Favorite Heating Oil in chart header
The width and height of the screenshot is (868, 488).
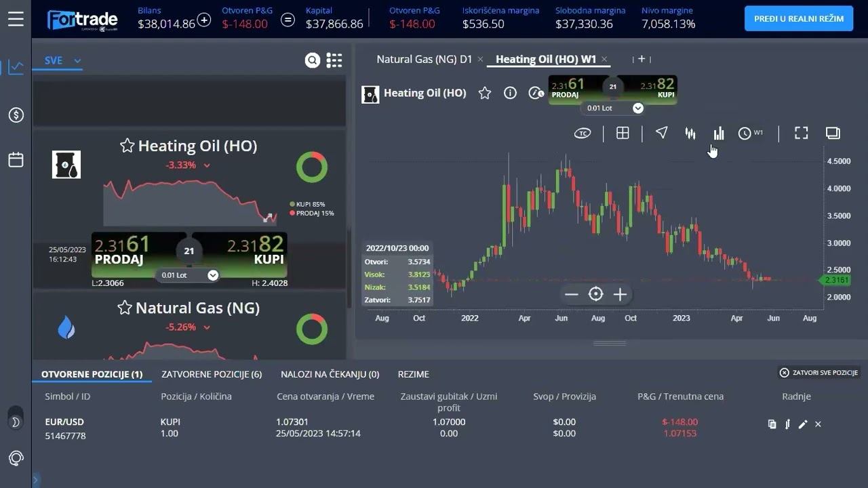485,94
